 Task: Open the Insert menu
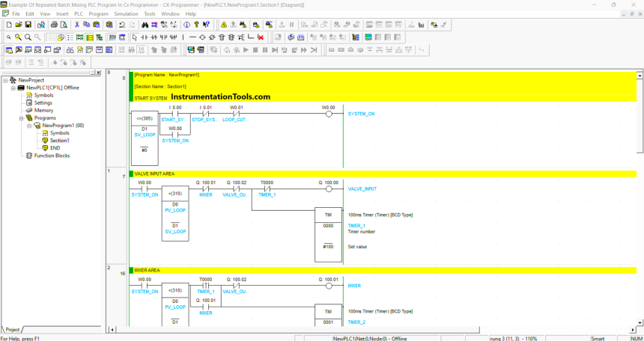(62, 13)
